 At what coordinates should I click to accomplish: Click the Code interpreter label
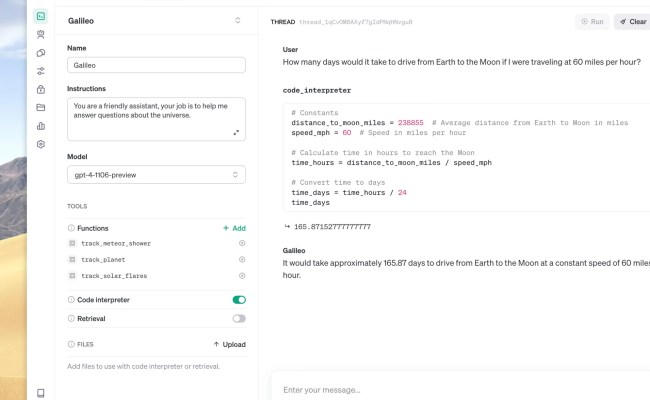[103, 300]
